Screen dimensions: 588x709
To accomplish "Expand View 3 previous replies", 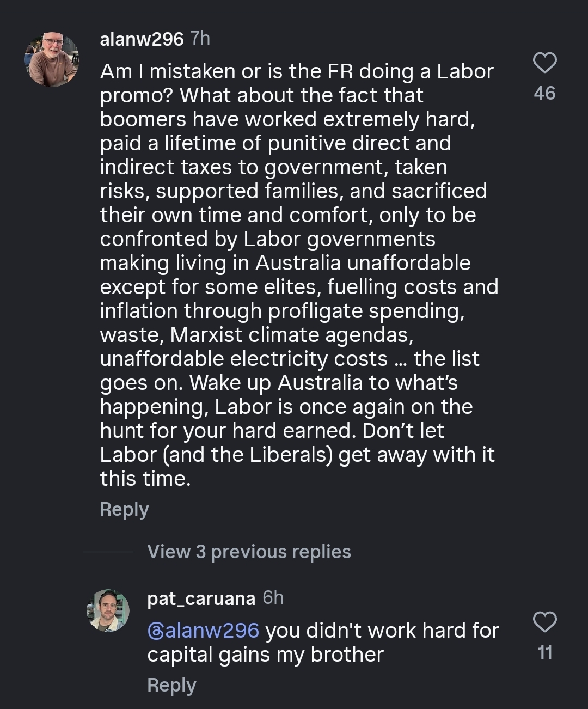I will click(249, 552).
